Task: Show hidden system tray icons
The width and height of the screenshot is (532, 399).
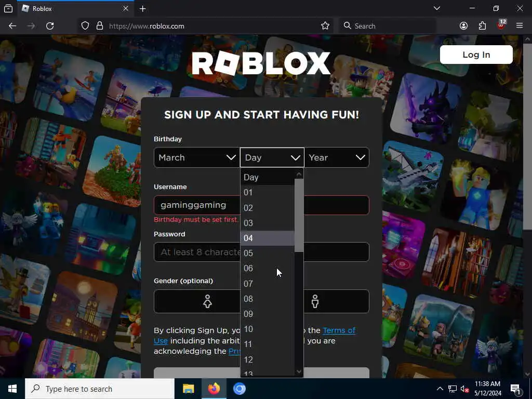Action: tap(440, 389)
